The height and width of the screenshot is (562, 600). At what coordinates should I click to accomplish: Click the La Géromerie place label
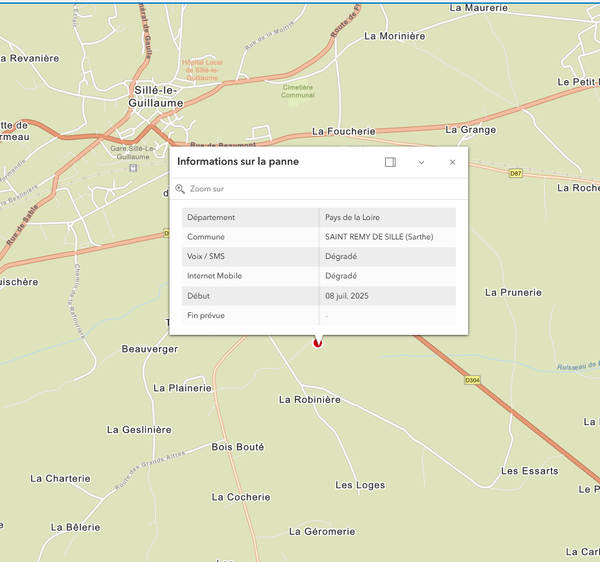tap(322, 531)
